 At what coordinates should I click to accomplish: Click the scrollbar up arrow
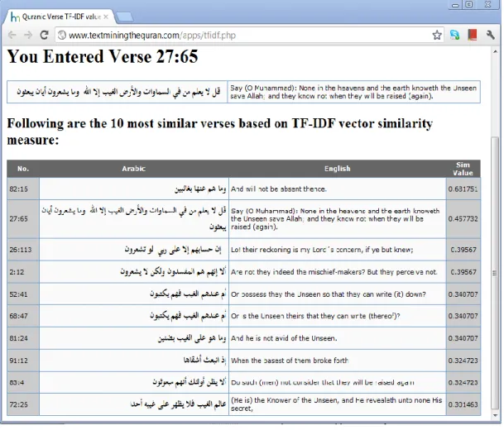(x=497, y=52)
